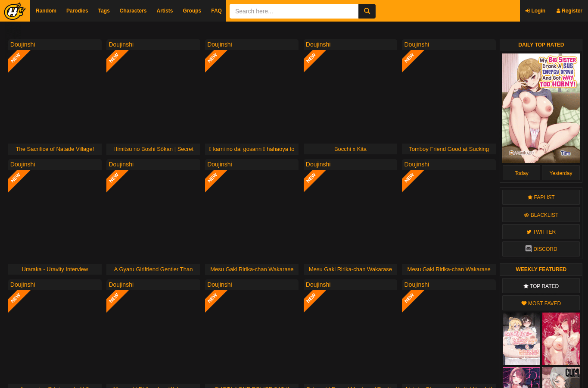
Task: Select MOST FAVED under Weekly Featured
Action: [x=541, y=303]
